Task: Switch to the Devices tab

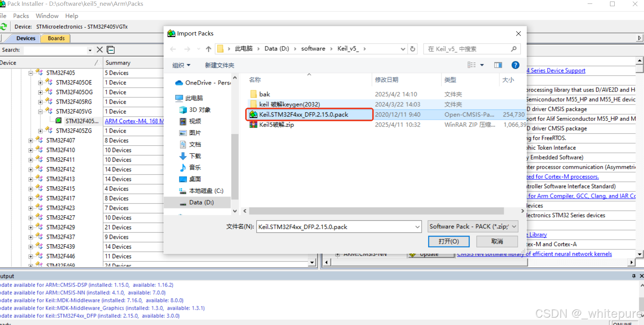Action: click(26, 38)
